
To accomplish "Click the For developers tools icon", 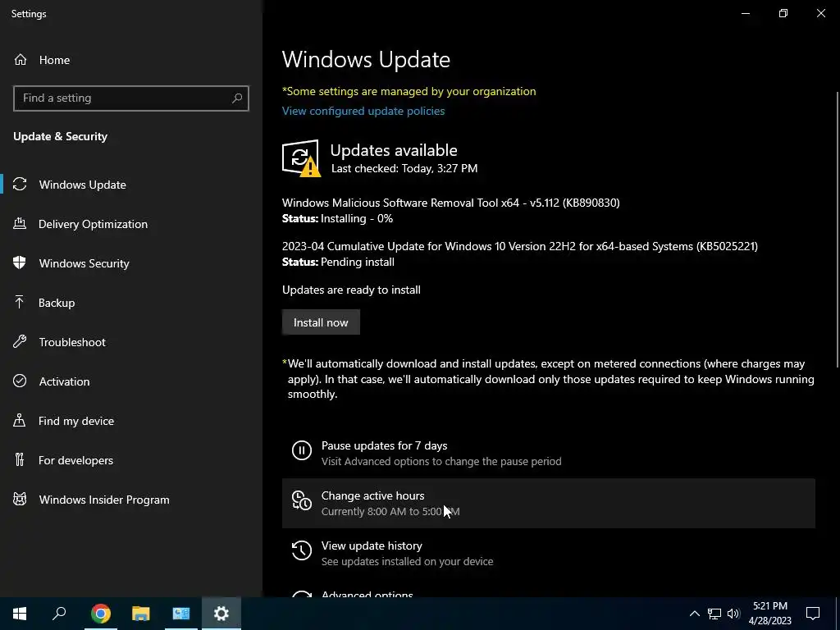I will tap(20, 459).
